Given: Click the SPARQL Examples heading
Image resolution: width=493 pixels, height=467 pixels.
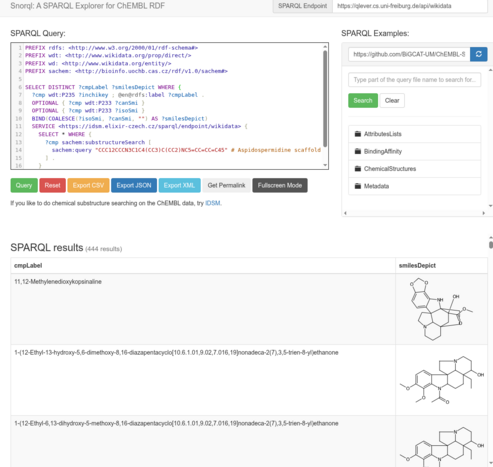Looking at the screenshot, I should pyautogui.click(x=375, y=33).
